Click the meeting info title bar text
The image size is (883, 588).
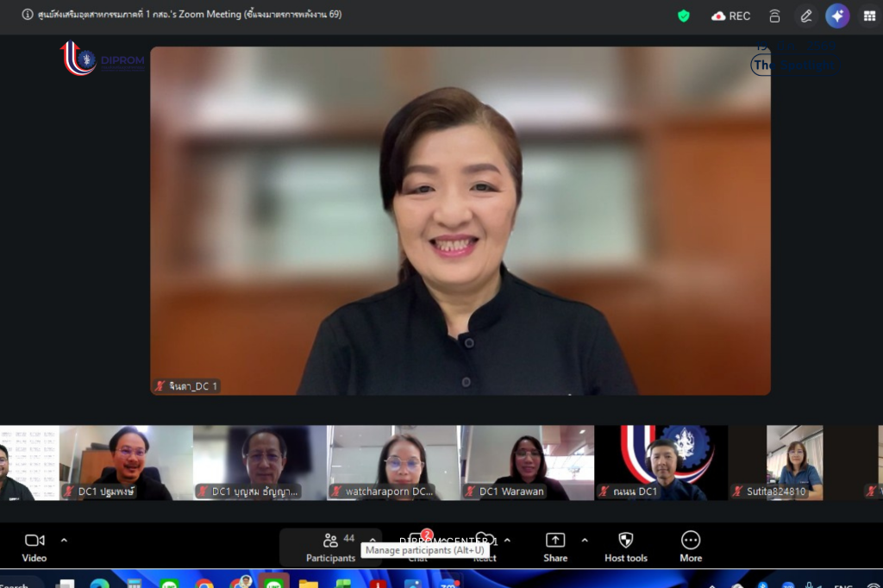[x=181, y=15]
